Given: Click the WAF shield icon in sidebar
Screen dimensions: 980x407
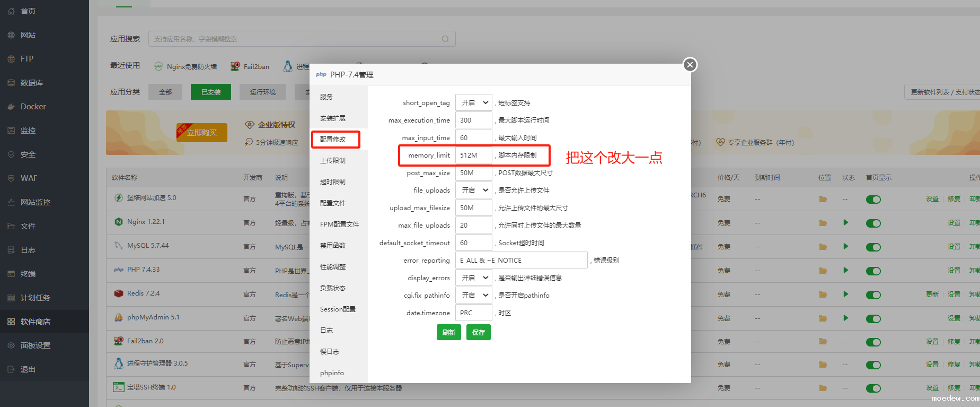Looking at the screenshot, I should pos(11,178).
